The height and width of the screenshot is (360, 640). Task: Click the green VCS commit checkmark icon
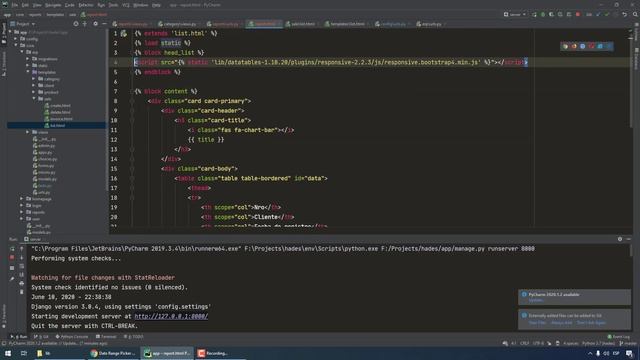coord(607,14)
